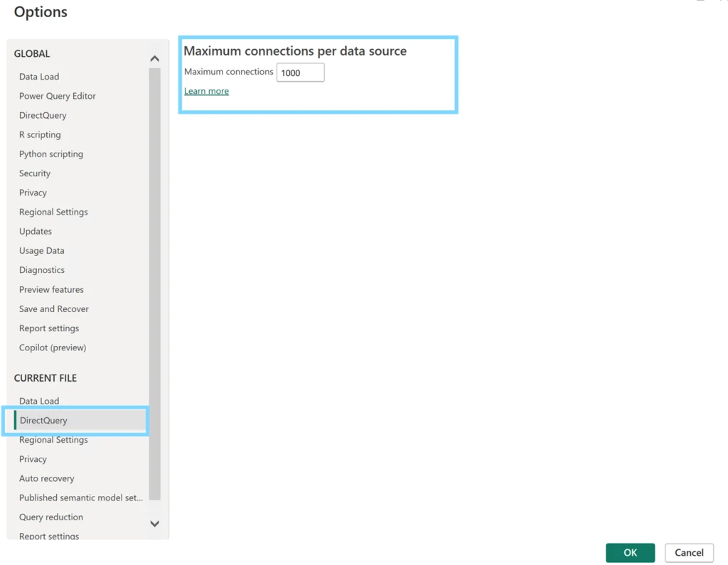Open Published semantic model settings

click(80, 497)
